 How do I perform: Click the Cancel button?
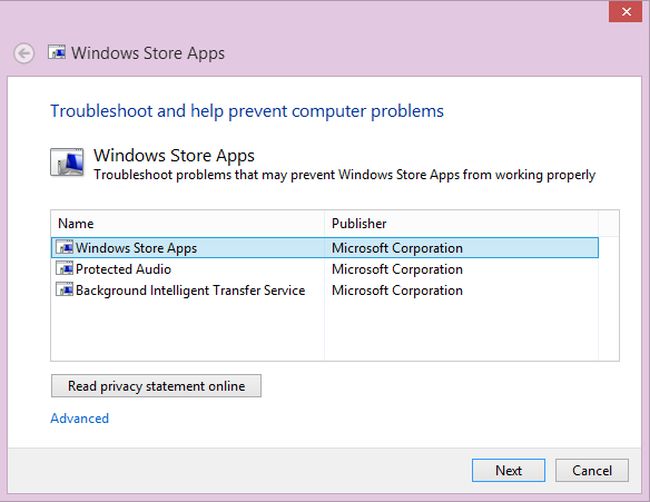(592, 470)
